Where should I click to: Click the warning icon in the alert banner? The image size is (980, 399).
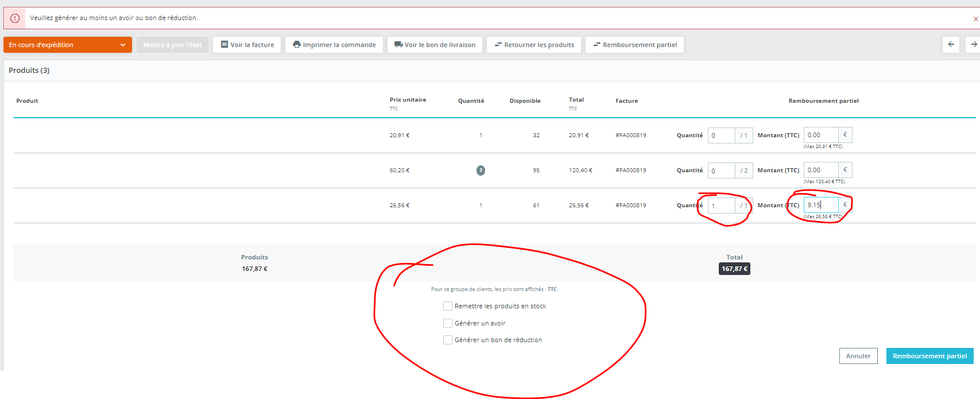(x=15, y=18)
